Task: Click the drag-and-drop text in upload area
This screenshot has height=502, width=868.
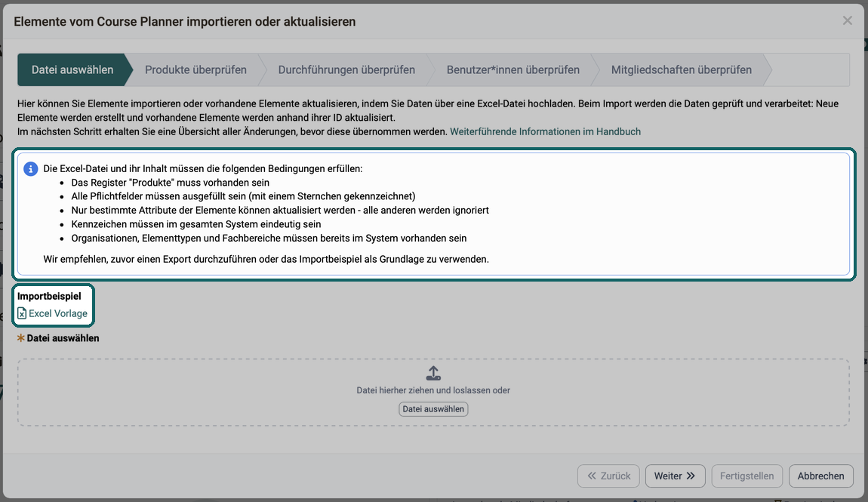Action: point(433,390)
